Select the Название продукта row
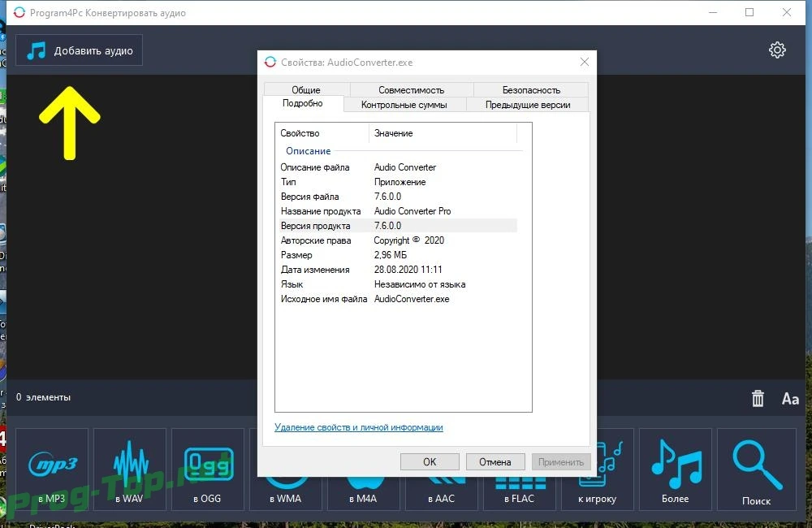This screenshot has width=812, height=528. point(398,211)
